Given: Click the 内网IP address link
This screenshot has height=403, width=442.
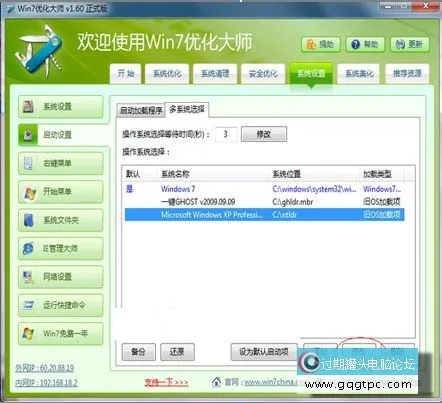Looking at the screenshot, I should [46, 383].
